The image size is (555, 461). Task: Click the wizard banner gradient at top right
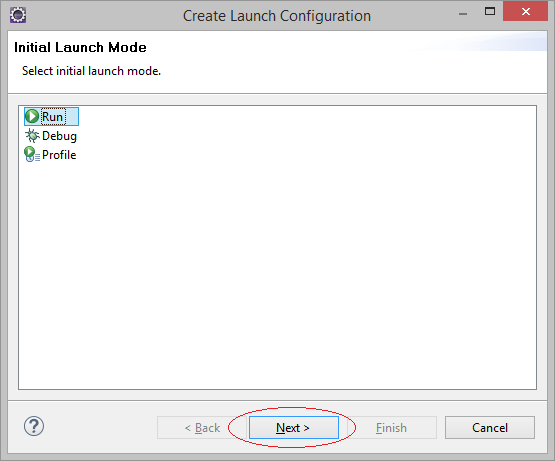[x=496, y=42]
